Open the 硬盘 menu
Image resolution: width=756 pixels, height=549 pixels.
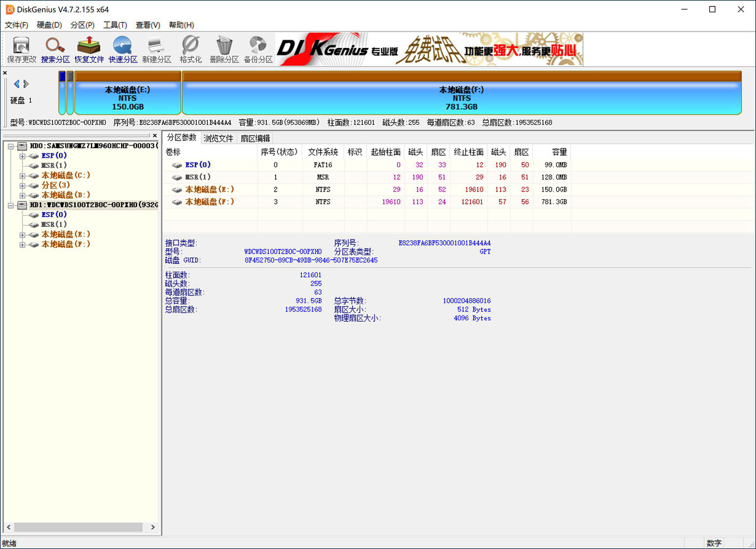pyautogui.click(x=50, y=25)
